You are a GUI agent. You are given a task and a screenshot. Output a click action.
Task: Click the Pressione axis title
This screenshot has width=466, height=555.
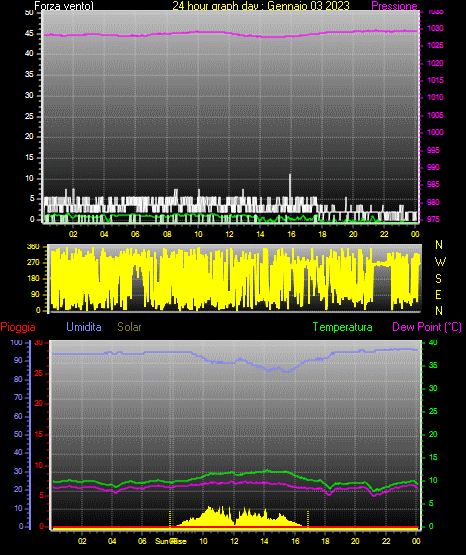click(x=394, y=6)
